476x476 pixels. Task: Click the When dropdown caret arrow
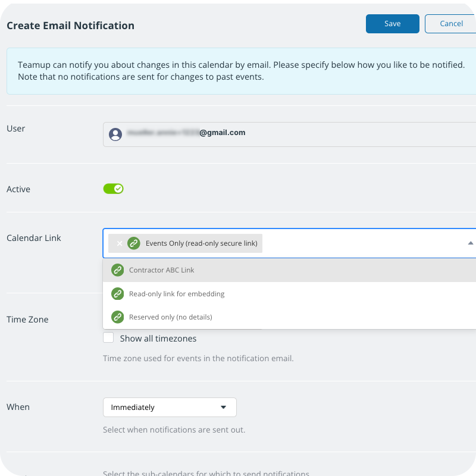coord(224,408)
